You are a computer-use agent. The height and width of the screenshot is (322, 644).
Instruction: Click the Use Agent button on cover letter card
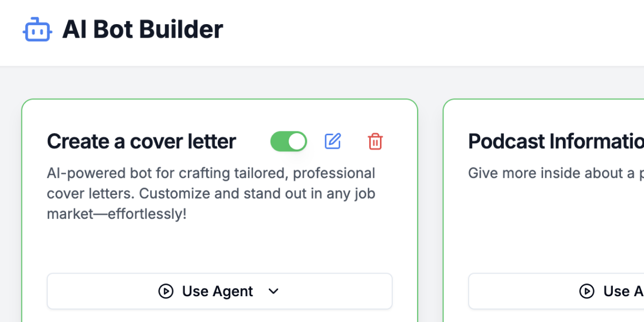219,291
